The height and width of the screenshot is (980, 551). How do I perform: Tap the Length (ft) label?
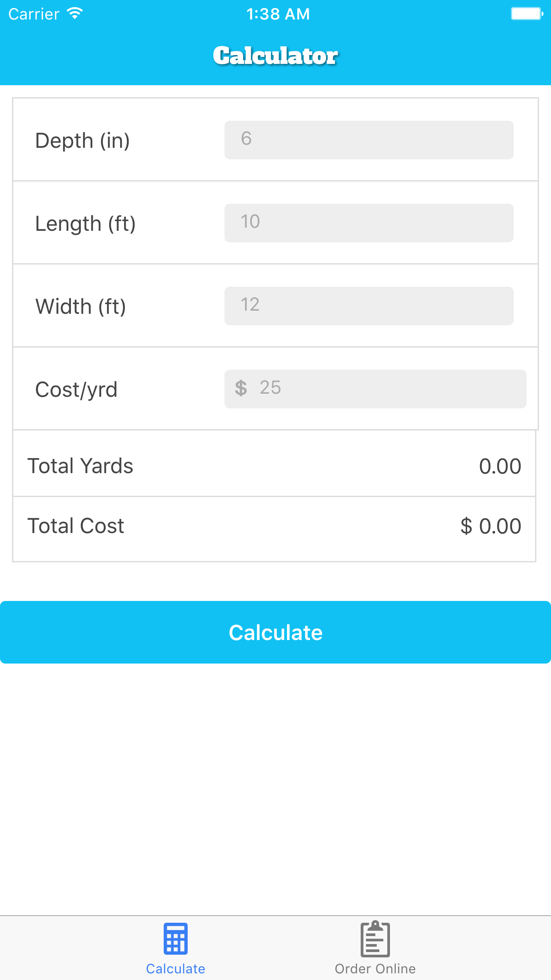click(x=86, y=224)
